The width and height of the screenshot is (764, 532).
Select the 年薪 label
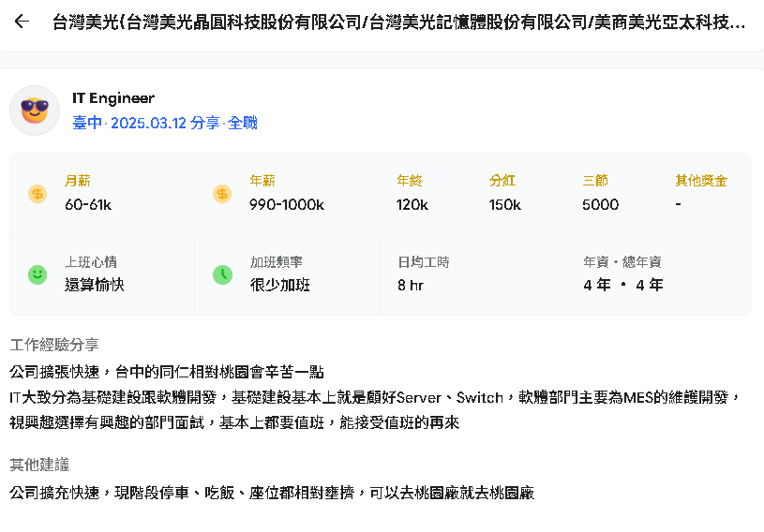(262, 181)
